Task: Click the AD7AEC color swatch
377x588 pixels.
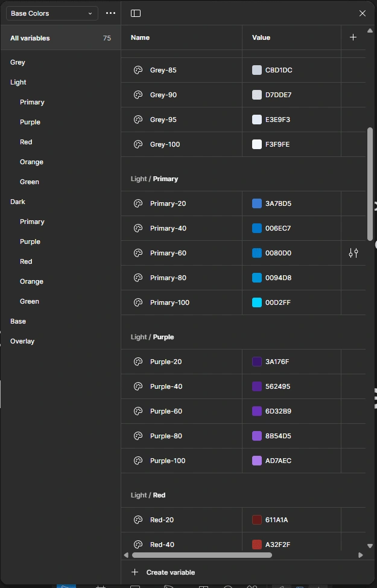Action: click(x=257, y=461)
